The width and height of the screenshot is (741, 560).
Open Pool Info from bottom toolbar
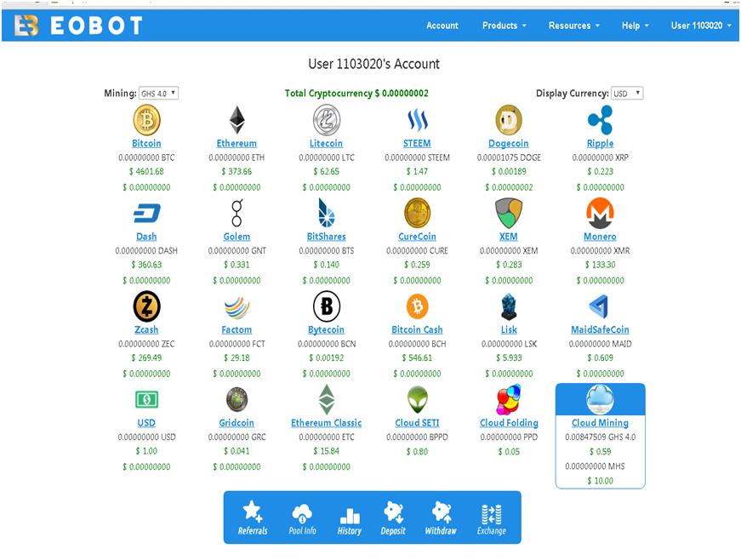coord(303,518)
